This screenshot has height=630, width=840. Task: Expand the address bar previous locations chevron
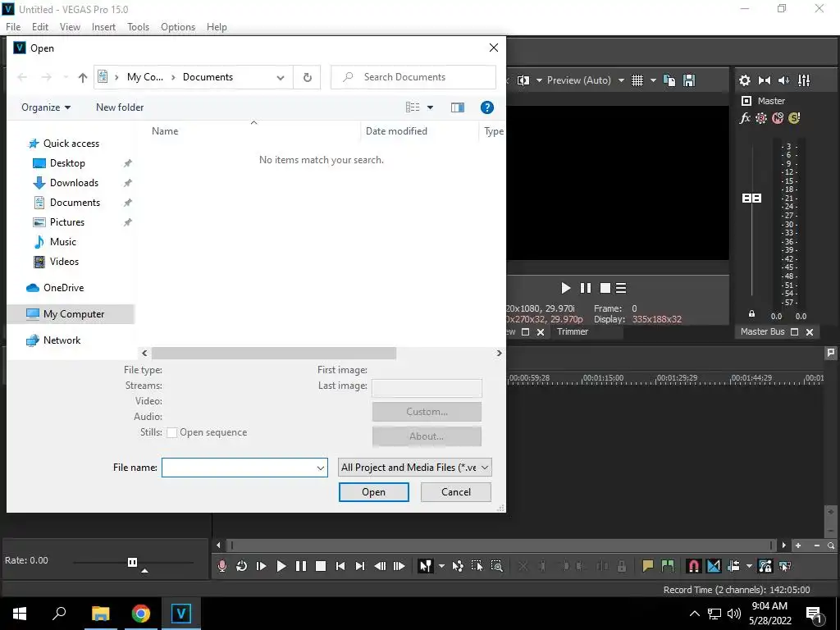point(281,78)
